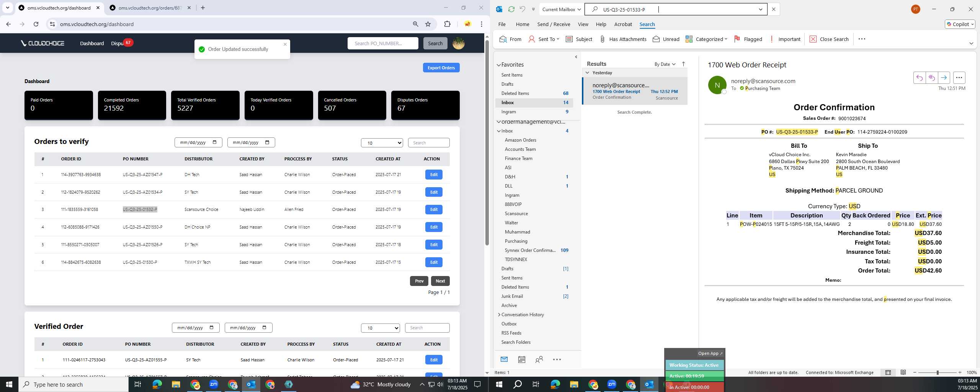Click the Search PO_NUMBER input field
The width and height of the screenshot is (980, 392).
point(383,43)
